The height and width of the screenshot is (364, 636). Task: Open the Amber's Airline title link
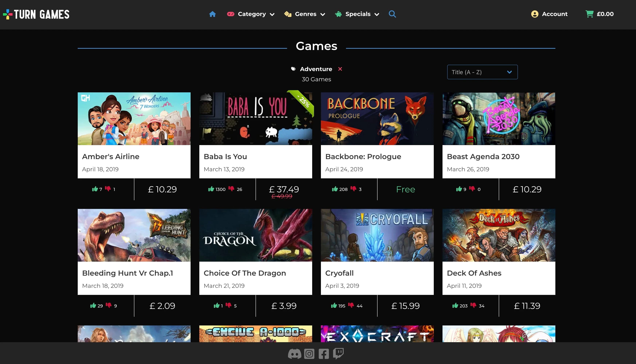point(111,157)
